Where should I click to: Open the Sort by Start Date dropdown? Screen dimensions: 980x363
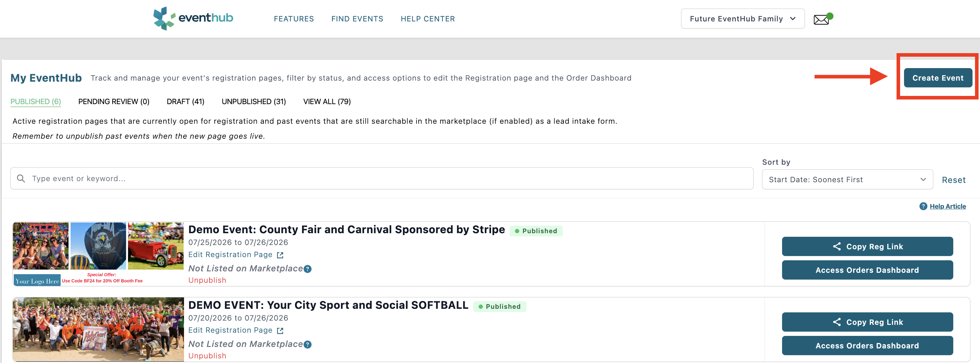(847, 179)
